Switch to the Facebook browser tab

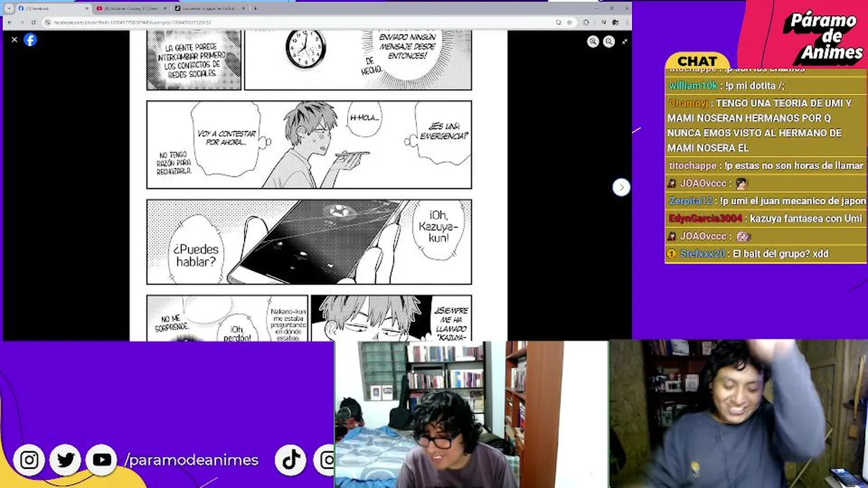coord(53,8)
